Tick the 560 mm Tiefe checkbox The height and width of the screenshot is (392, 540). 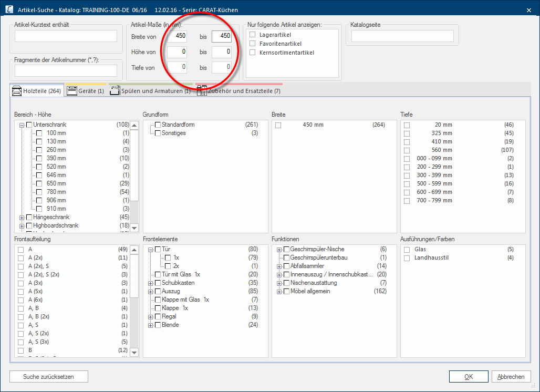[x=407, y=150]
